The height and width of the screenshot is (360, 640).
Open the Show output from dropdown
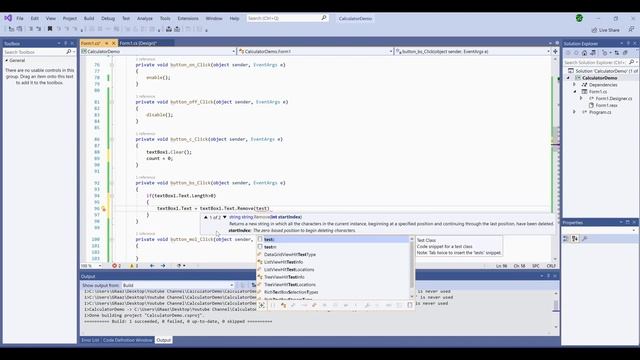point(178,285)
